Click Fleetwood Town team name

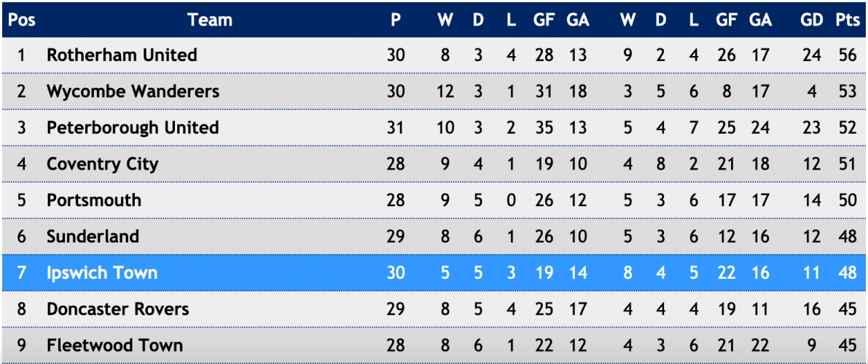pos(114,346)
